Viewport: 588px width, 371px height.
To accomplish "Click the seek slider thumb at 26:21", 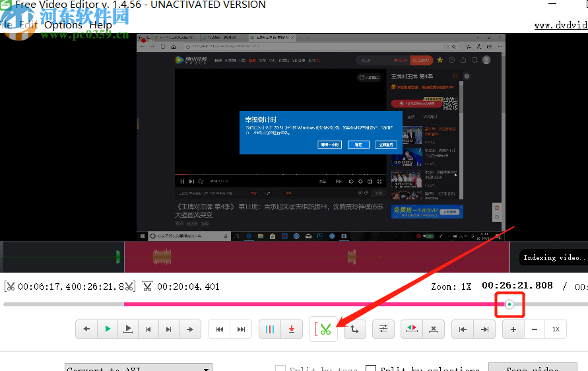I will [509, 304].
